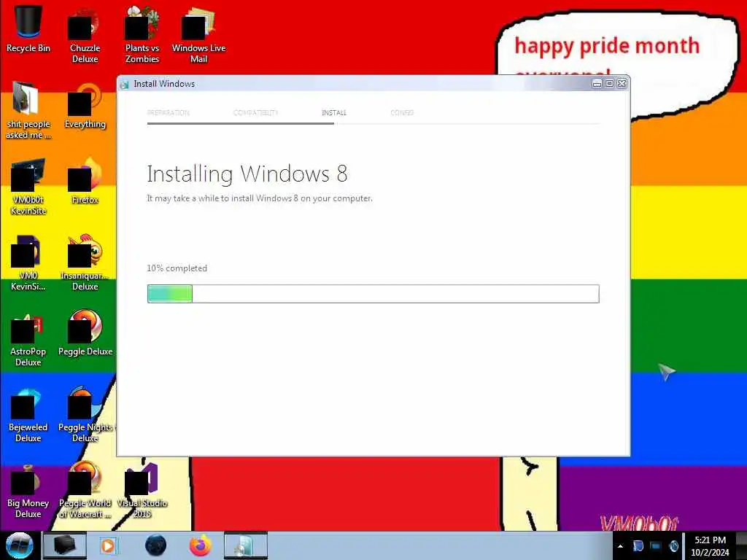Viewport: 747px width, 560px height.
Task: Click "It may take a while" description text
Action: tap(260, 198)
